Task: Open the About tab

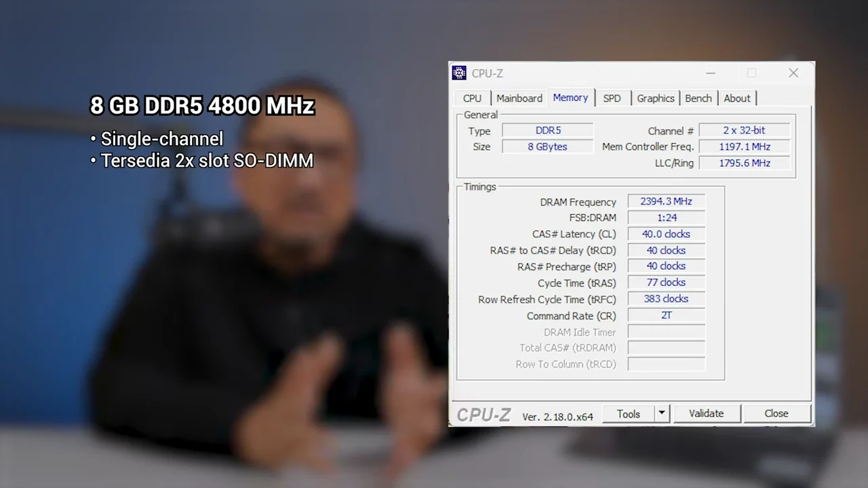Action: tap(736, 98)
